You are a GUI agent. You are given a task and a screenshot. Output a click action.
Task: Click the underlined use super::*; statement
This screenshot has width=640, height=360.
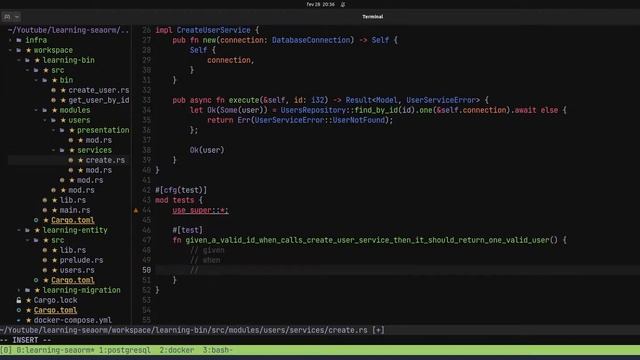tap(200, 210)
